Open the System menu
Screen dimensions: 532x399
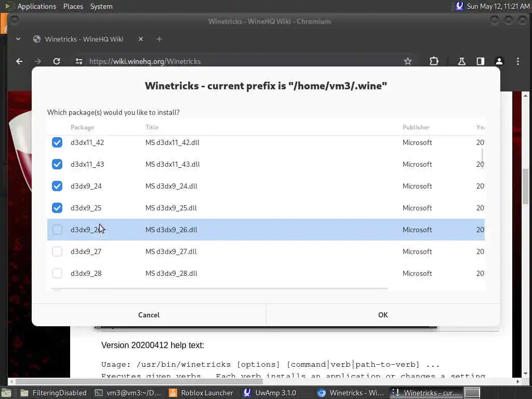click(101, 6)
